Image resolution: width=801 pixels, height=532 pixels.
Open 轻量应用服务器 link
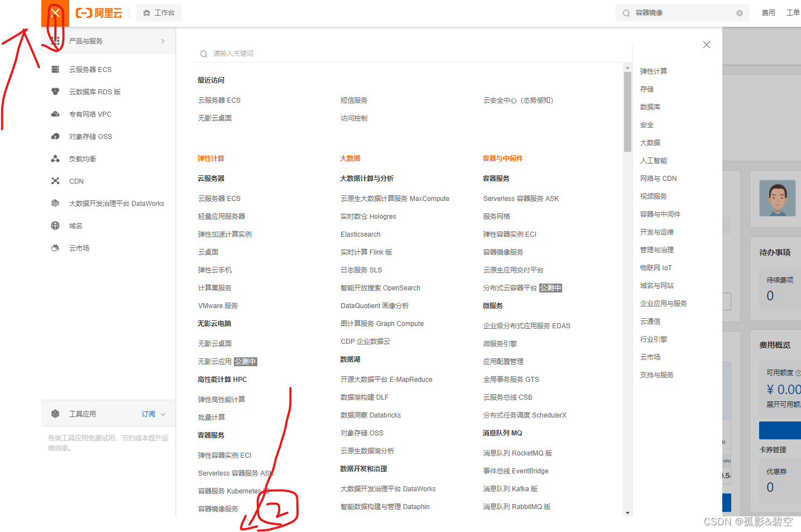pyautogui.click(x=222, y=217)
